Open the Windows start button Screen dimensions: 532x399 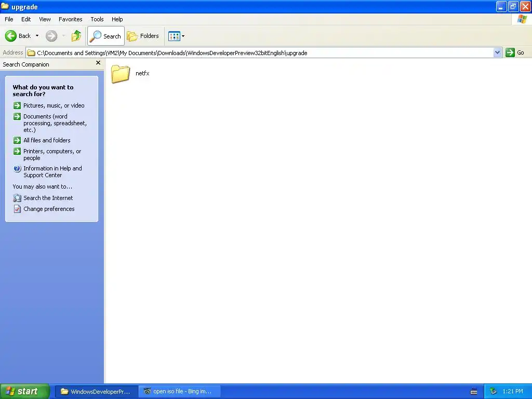[25, 391]
